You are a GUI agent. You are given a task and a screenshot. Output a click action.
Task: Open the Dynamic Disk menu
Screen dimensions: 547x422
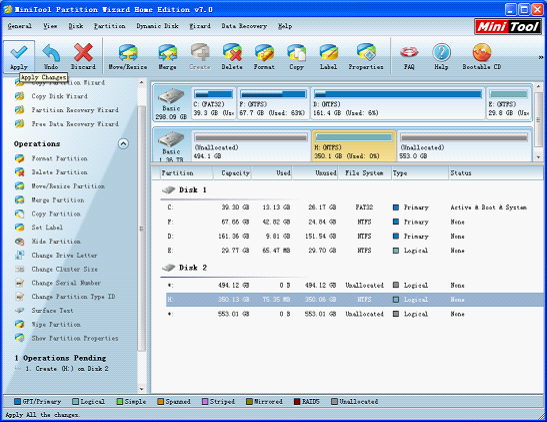click(157, 26)
